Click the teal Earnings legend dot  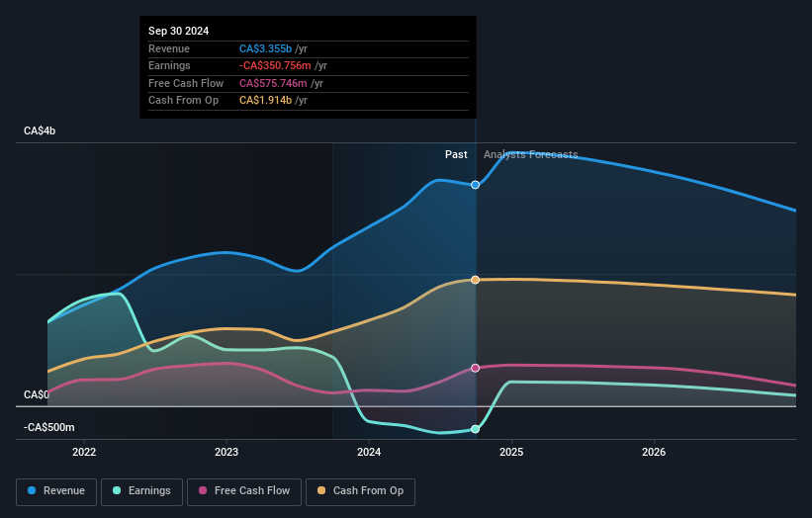point(117,490)
